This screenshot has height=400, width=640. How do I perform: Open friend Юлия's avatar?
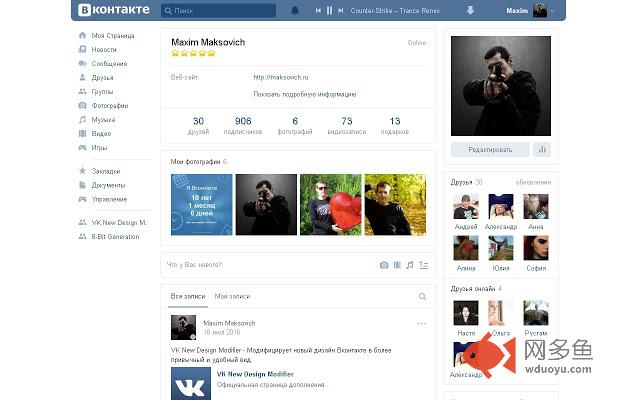(501, 248)
